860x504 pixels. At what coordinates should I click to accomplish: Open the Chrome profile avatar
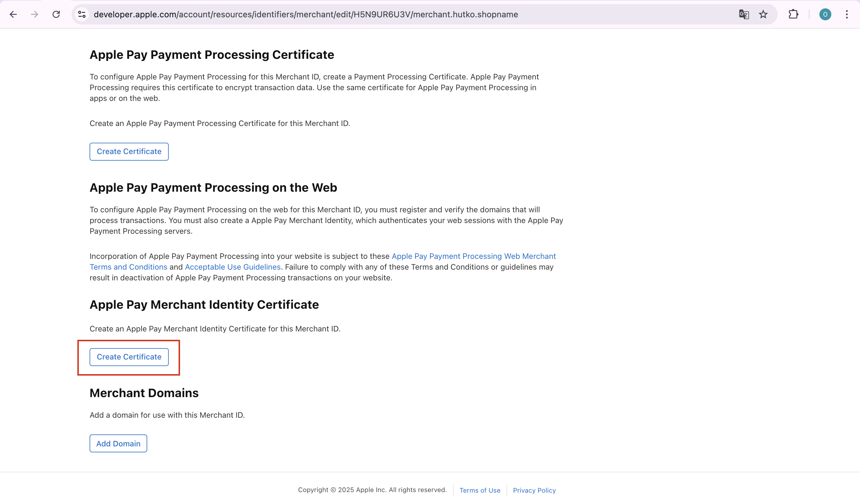tap(825, 14)
